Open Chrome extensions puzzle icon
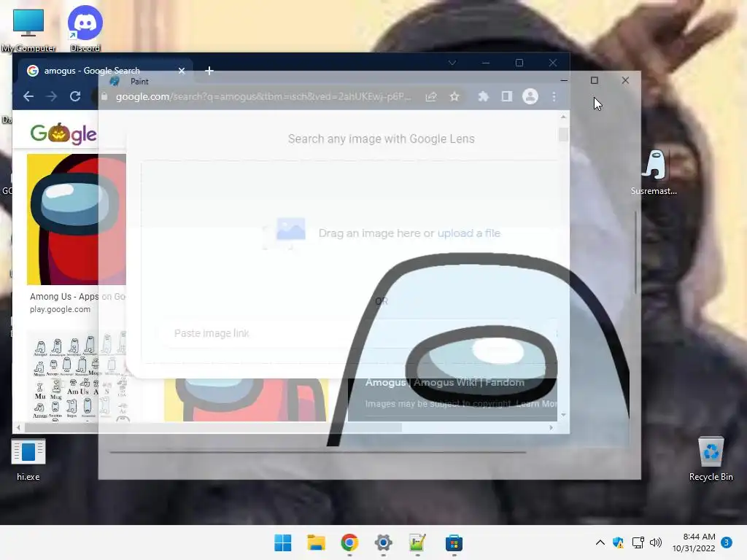 point(483,97)
